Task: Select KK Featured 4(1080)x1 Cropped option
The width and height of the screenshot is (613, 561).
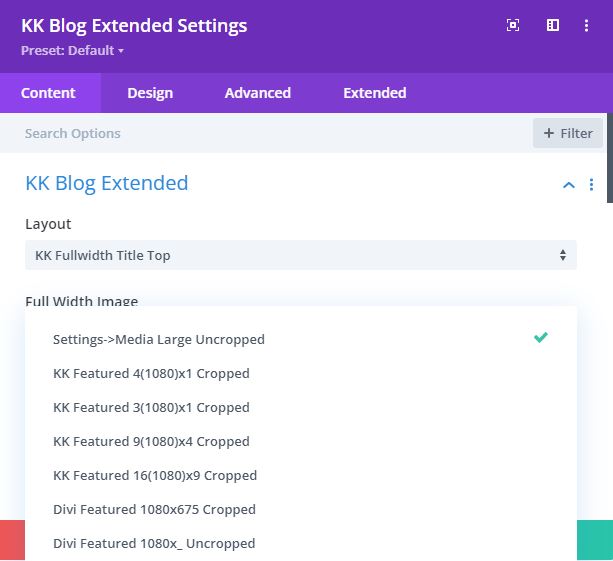Action: tap(301, 373)
